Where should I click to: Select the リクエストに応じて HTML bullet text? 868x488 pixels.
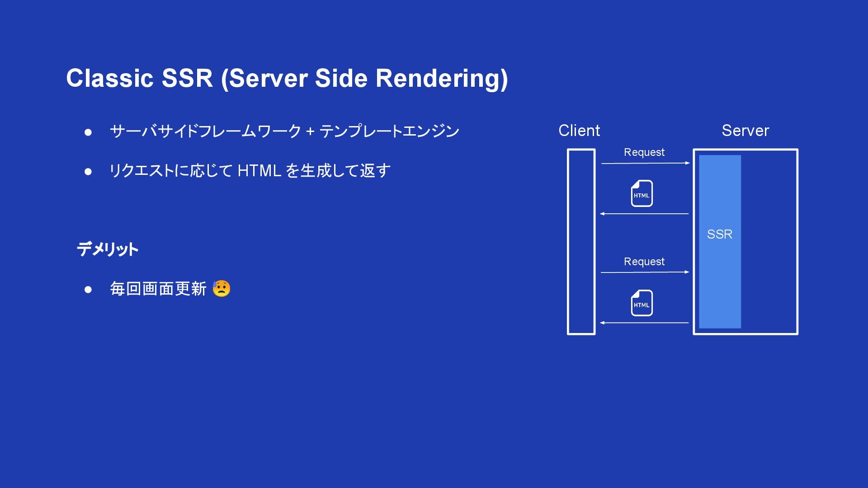coord(250,171)
